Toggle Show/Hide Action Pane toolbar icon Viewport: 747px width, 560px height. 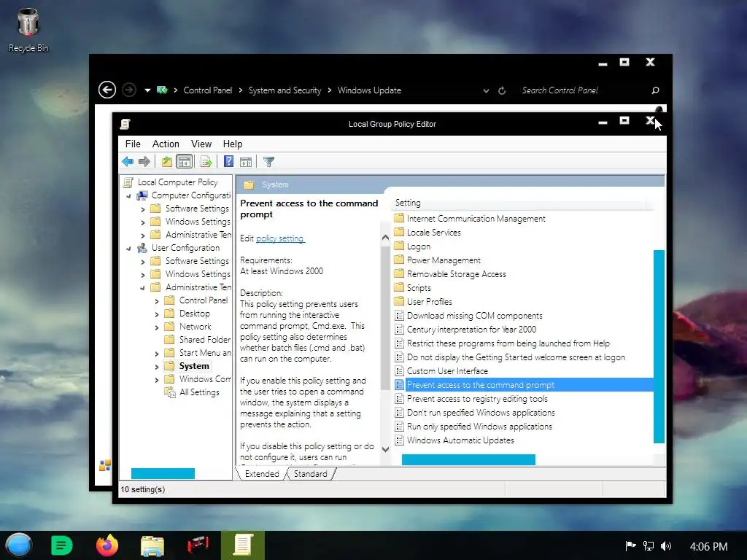[246, 162]
